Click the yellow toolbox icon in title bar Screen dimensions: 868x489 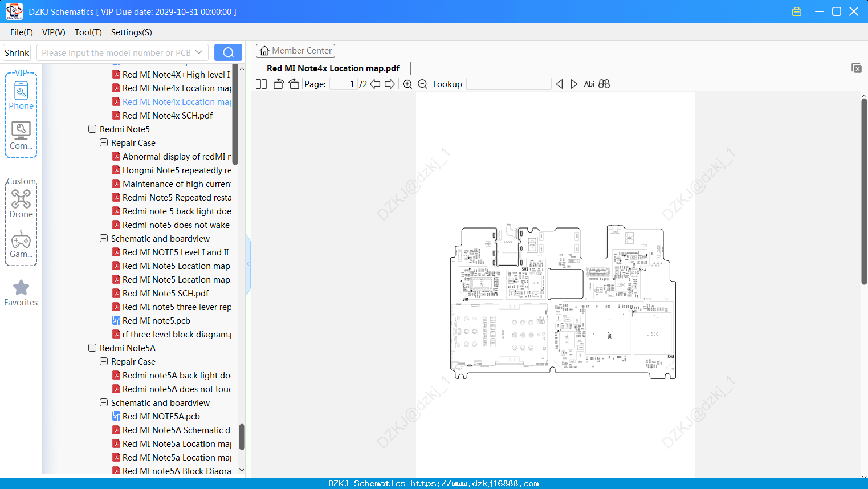coord(797,11)
